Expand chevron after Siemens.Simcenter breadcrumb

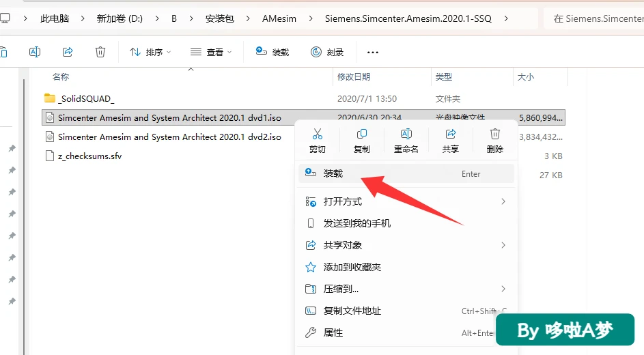[506, 18]
